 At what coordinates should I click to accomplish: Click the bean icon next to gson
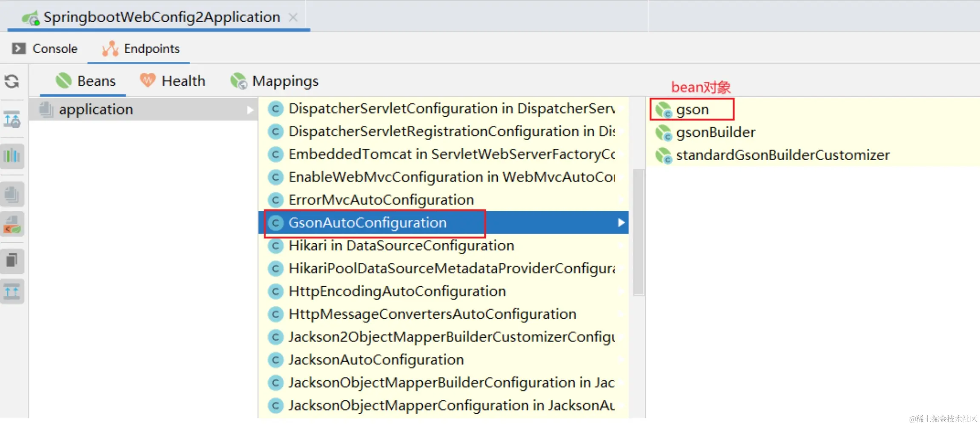[x=663, y=110]
